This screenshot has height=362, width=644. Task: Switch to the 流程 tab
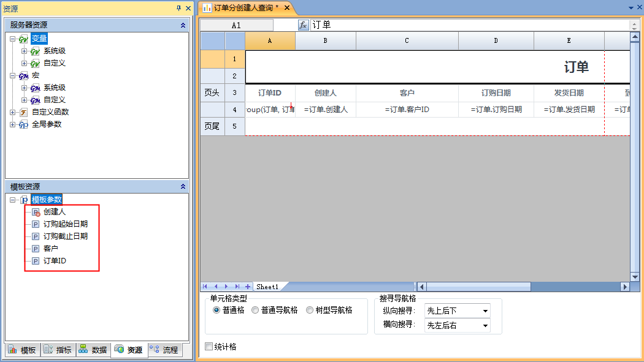click(x=164, y=350)
